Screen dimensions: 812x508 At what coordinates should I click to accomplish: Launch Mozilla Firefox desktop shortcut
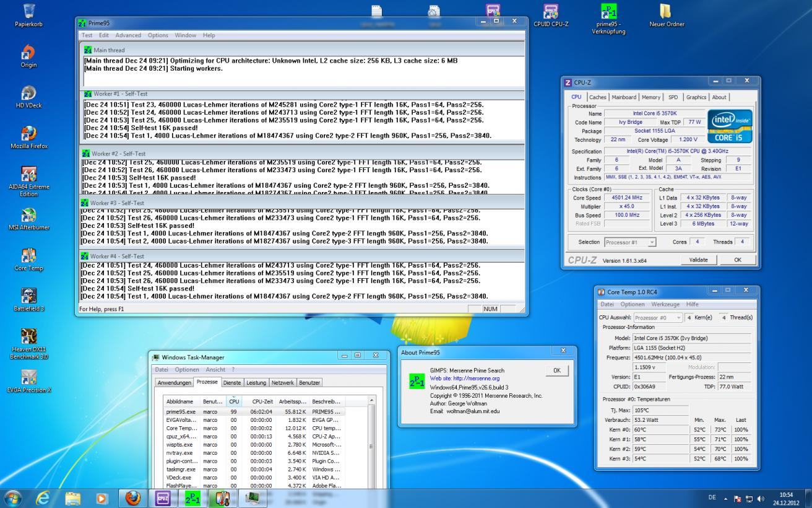point(29,138)
